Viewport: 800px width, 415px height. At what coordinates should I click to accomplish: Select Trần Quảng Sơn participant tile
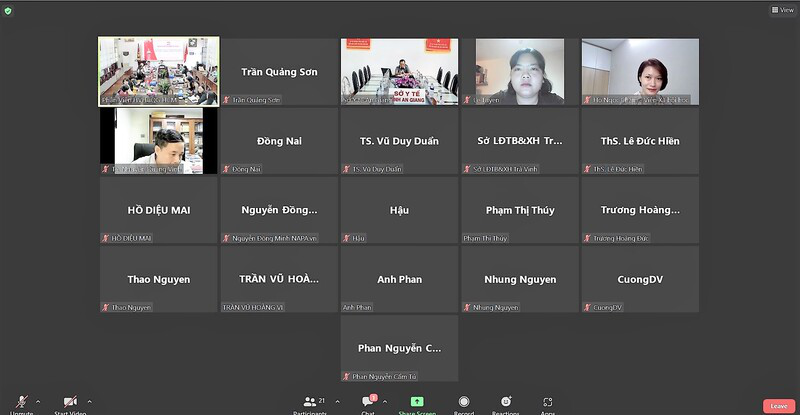(x=279, y=72)
